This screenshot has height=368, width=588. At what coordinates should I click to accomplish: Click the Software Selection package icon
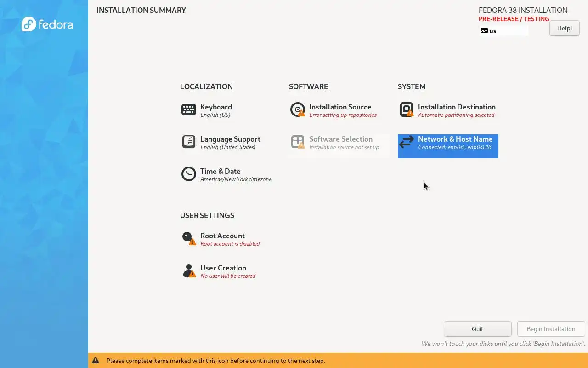(x=298, y=142)
